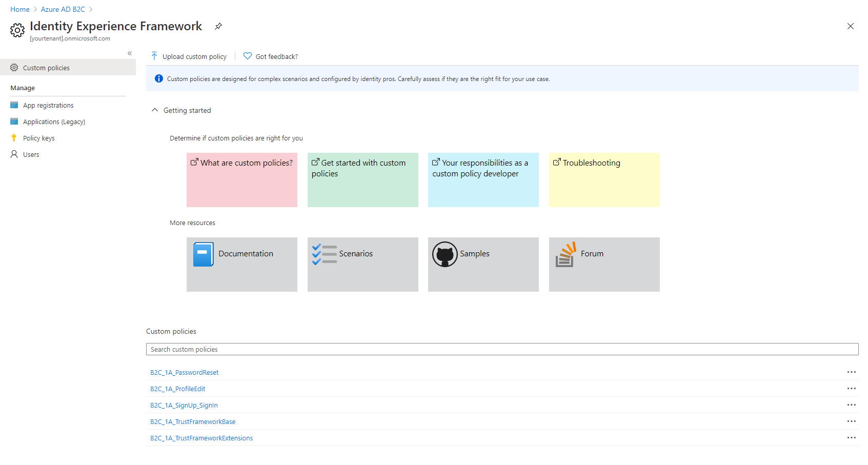Screen dimensions: 868x465
Task: Click the info icon in the banner
Action: tap(159, 78)
